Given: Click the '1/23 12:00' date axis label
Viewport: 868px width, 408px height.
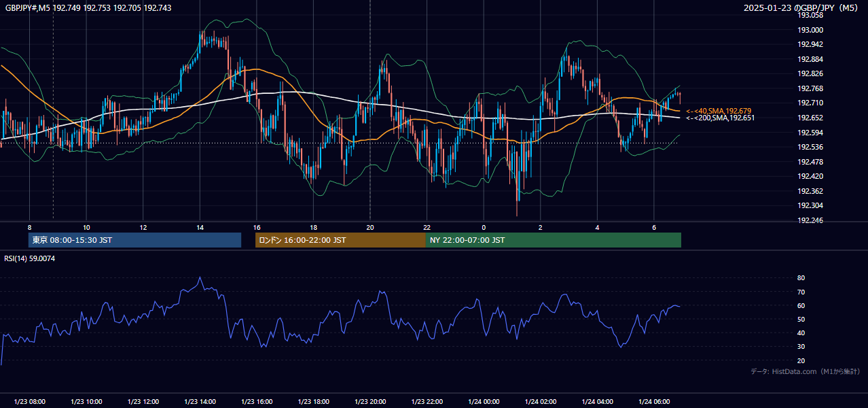Looking at the screenshot, I should (143, 402).
